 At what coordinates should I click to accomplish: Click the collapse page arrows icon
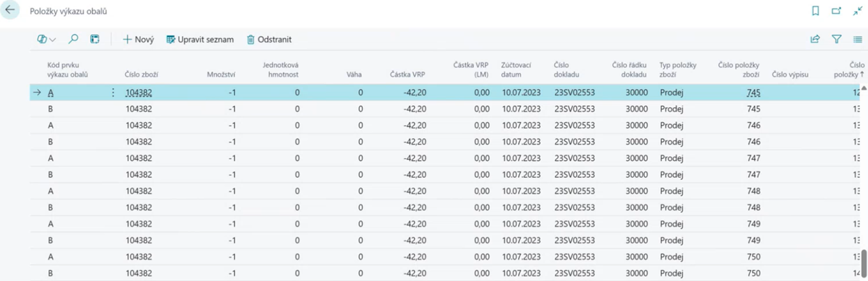click(857, 12)
